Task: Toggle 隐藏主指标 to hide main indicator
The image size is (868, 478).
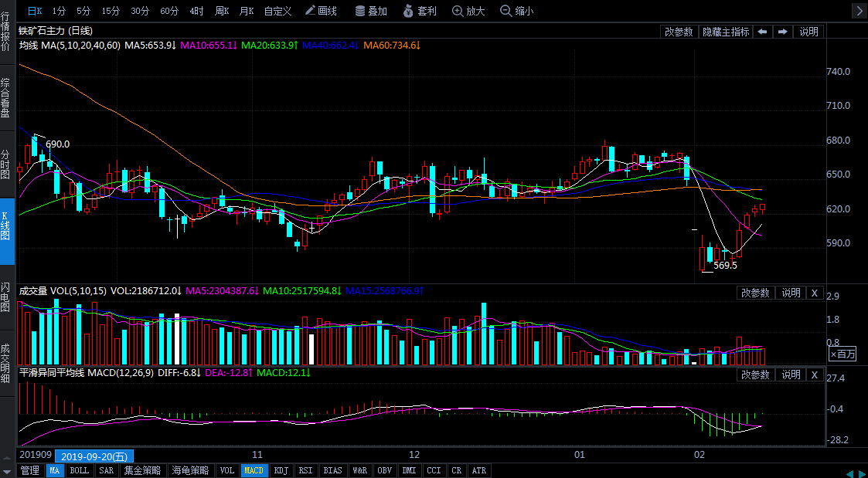Action: coord(725,32)
